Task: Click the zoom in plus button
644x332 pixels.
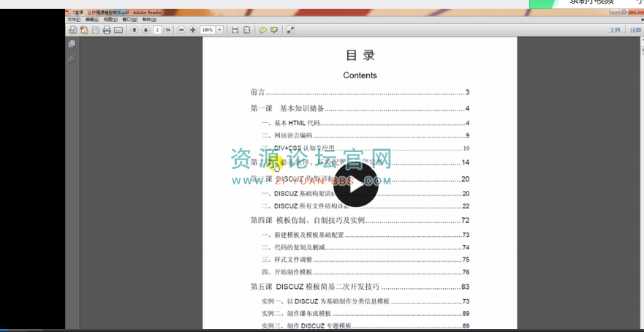Action: [193, 30]
